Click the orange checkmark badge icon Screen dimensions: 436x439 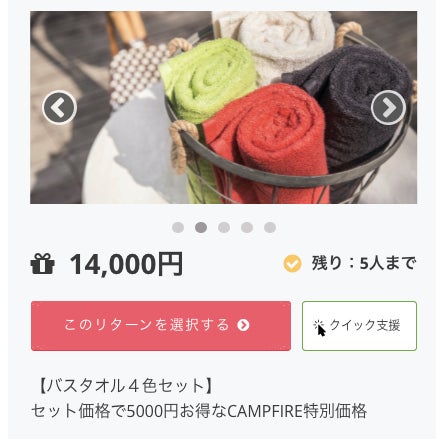(x=292, y=264)
